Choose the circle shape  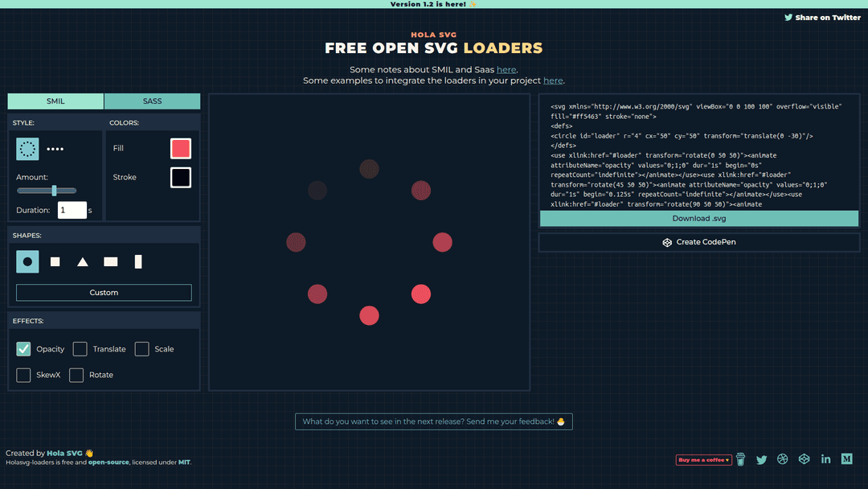pyautogui.click(x=27, y=261)
